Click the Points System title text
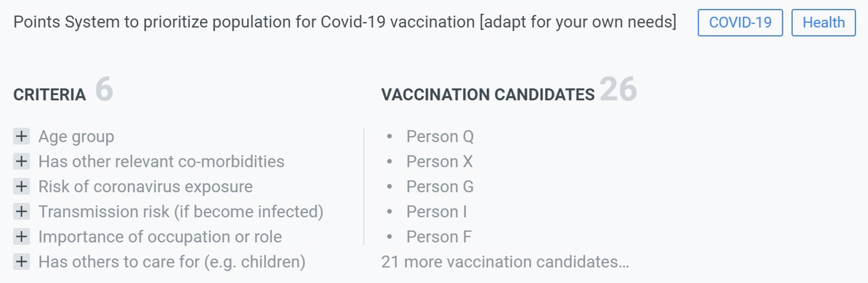 (344, 22)
